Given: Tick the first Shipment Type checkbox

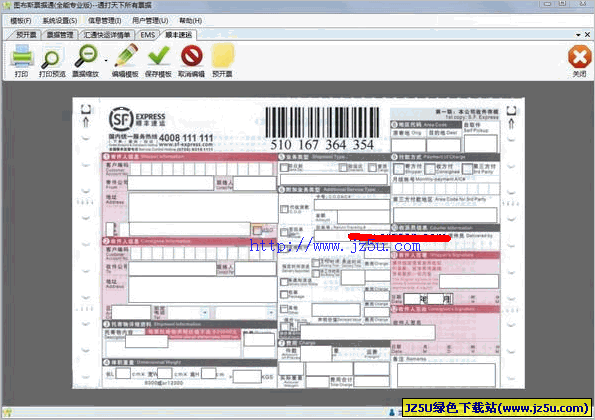Looking at the screenshot, I should (284, 167).
